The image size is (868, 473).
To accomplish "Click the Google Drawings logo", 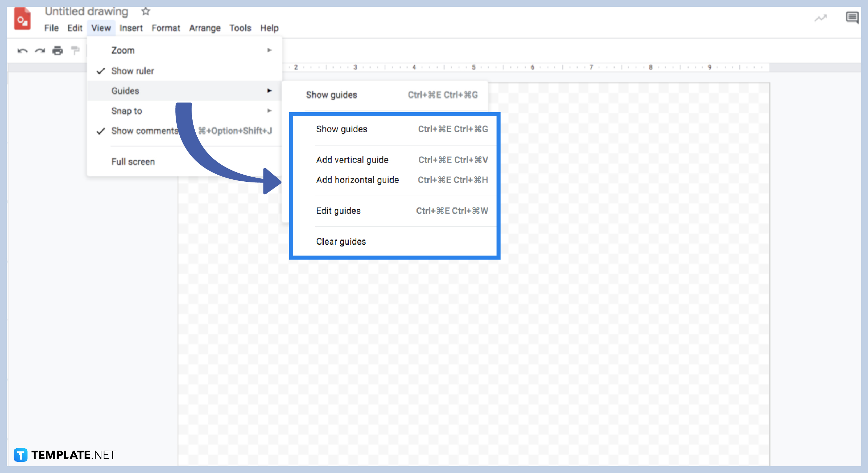I will (22, 19).
